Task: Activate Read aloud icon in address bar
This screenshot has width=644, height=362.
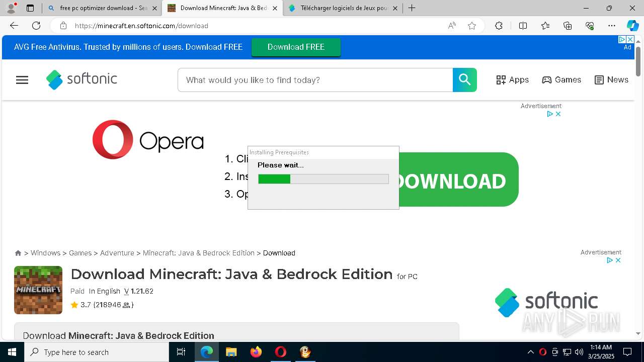Action: point(452,26)
